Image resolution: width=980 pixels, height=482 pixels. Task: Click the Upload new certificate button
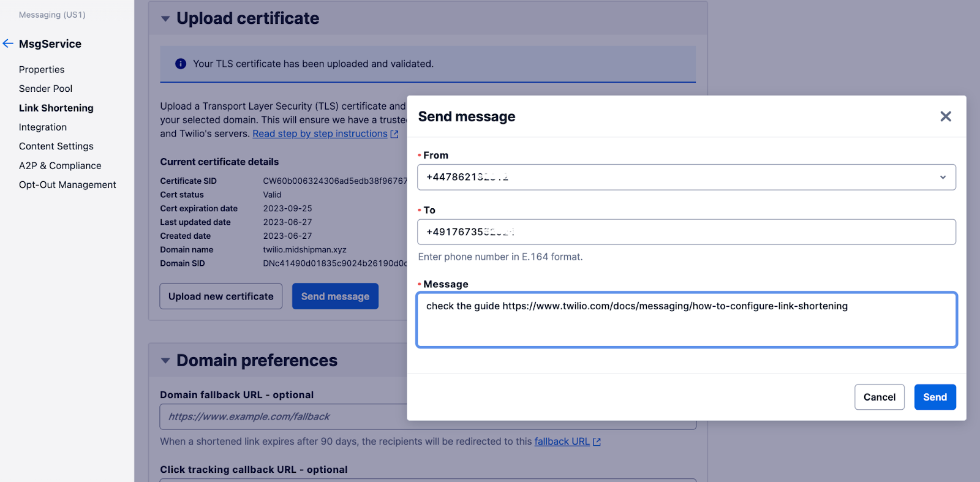221,296
